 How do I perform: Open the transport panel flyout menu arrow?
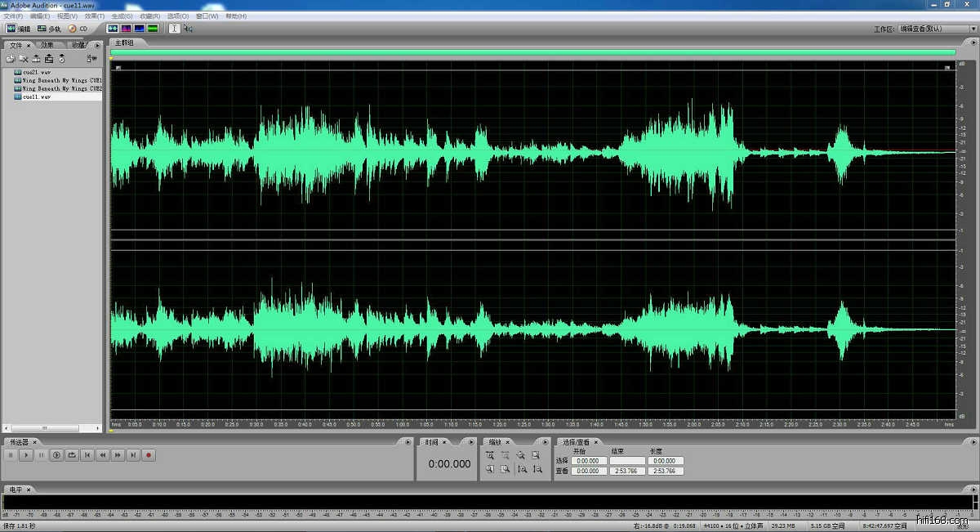coord(408,442)
